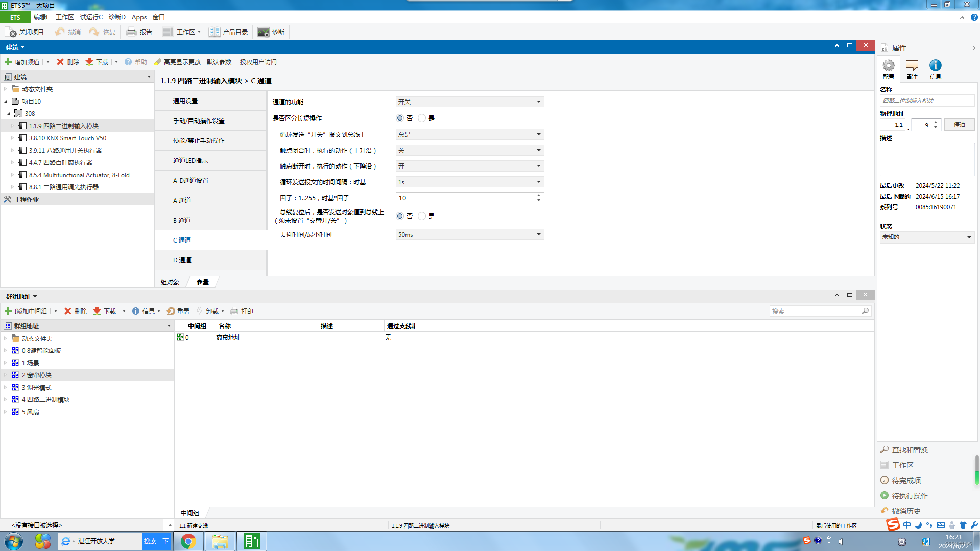Click 授权用户访问 button

258,62
